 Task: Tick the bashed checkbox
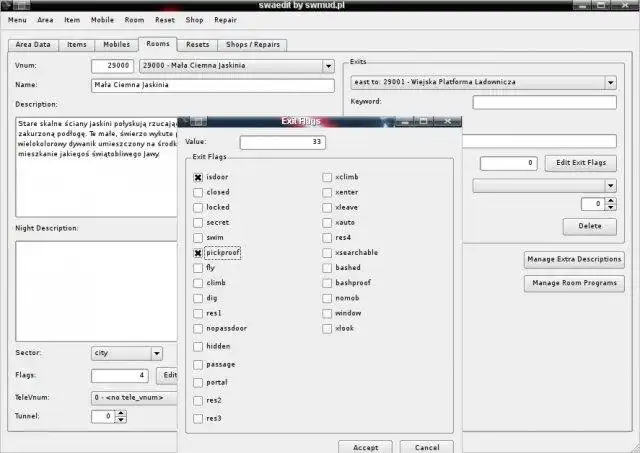327,268
